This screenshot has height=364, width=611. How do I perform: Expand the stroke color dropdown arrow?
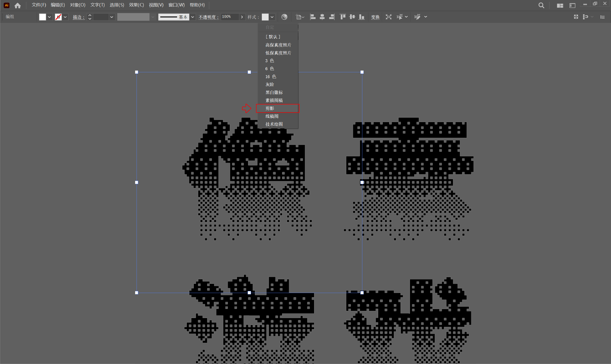click(x=65, y=17)
